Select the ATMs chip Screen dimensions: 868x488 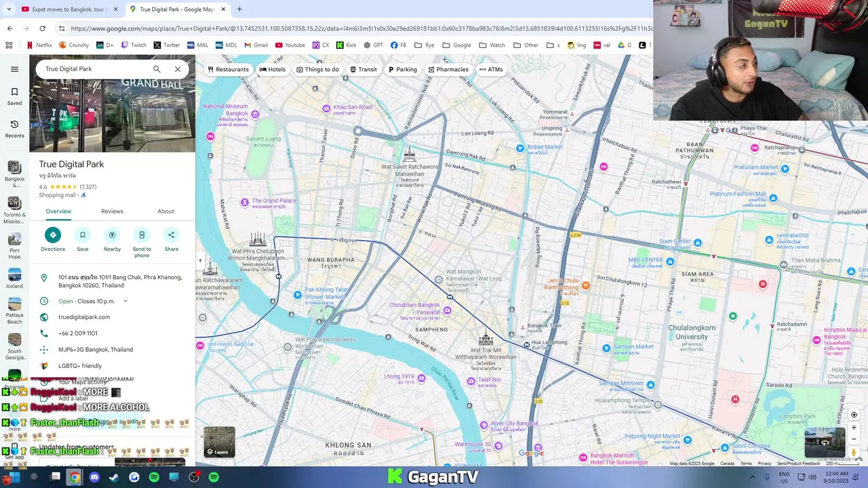(x=491, y=69)
